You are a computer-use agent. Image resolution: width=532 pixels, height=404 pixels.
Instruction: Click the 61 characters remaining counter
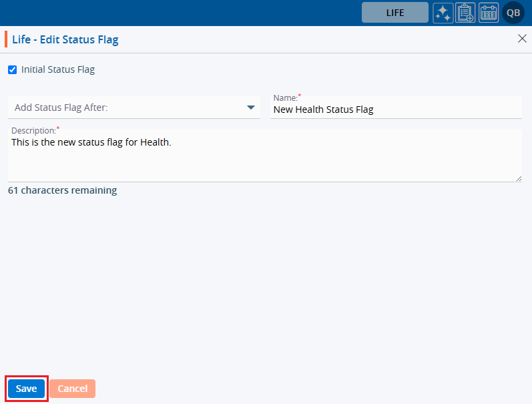pos(62,190)
